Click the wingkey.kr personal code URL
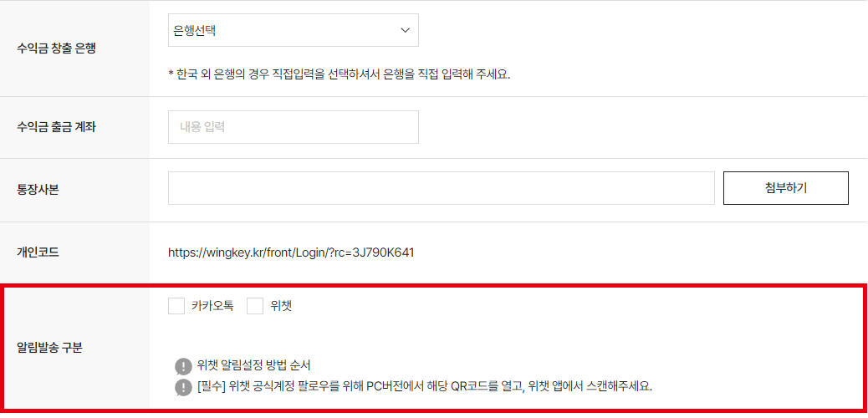Image resolution: width=868 pixels, height=418 pixels. pyautogui.click(x=291, y=253)
